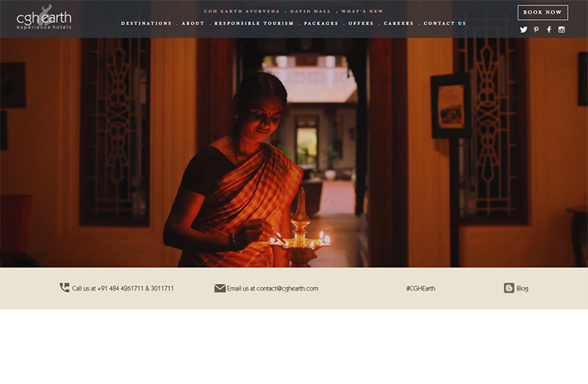Click the Blogger icon beside Blog
Viewport: 588px width, 384px height.
(509, 288)
